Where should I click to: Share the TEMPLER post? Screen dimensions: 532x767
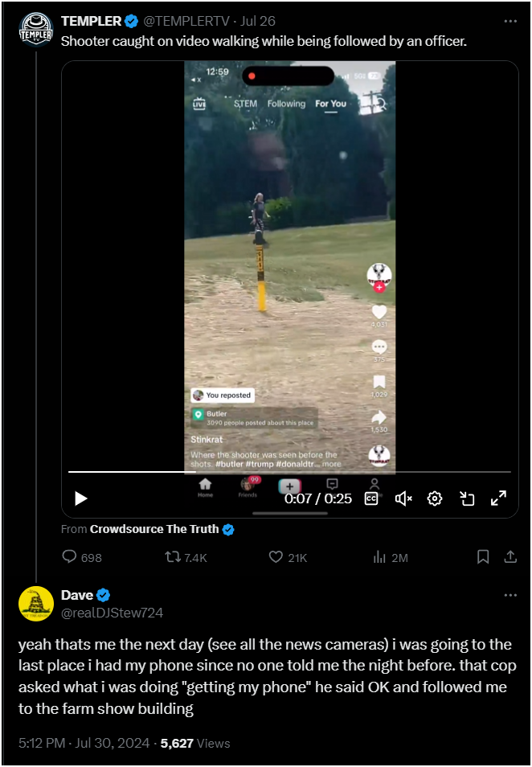tap(510, 556)
